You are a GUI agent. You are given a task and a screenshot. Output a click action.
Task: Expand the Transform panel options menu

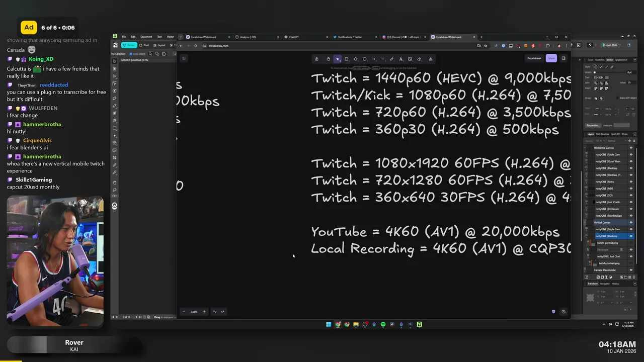point(635,284)
